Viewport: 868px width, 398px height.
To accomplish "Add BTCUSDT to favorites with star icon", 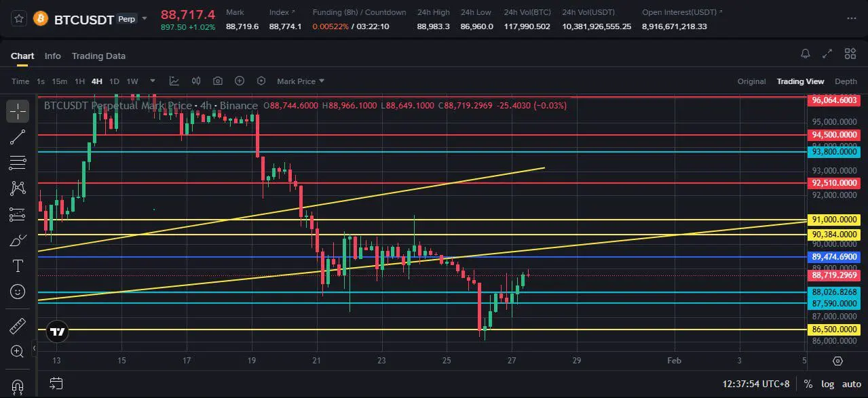I will coord(19,18).
